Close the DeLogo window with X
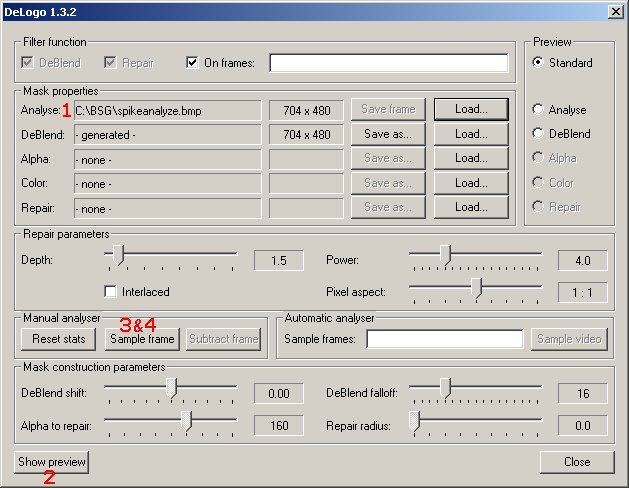This screenshot has width=629, height=488. click(615, 12)
